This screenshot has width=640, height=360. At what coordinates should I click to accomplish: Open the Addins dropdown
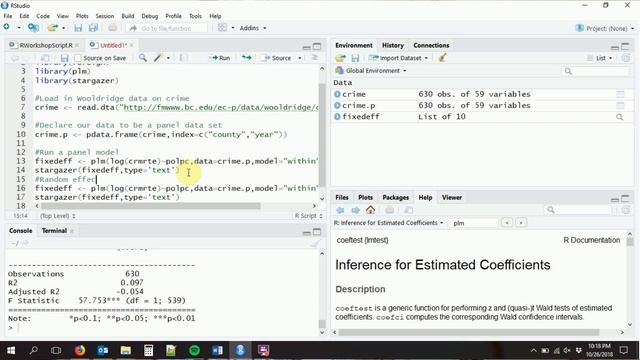tap(253, 28)
